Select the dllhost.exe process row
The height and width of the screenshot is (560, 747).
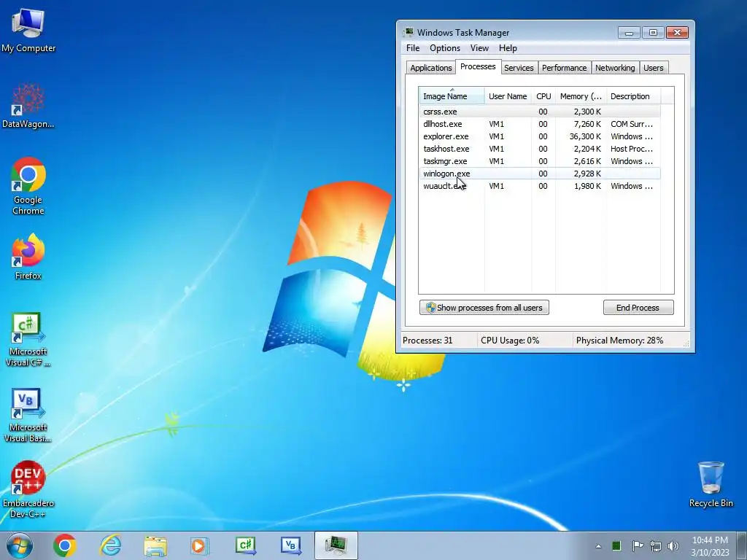540,124
